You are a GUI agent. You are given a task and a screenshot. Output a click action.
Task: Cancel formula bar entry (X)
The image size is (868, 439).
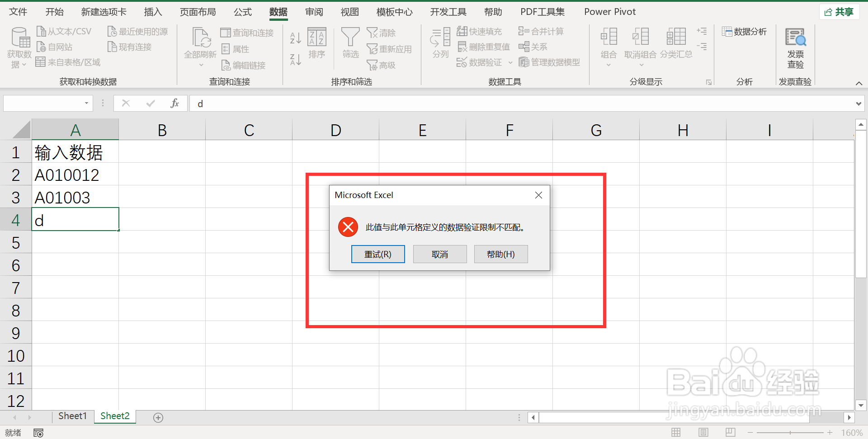click(x=126, y=104)
